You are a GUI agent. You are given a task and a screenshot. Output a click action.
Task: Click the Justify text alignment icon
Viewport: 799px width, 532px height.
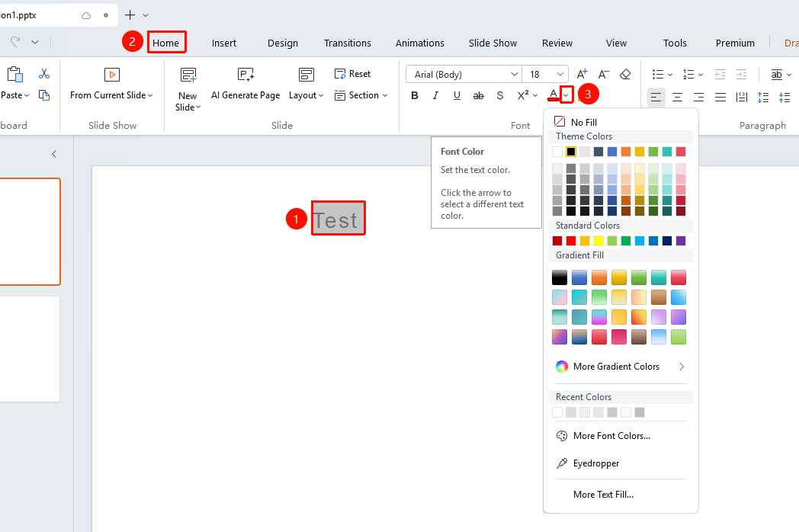(720, 97)
